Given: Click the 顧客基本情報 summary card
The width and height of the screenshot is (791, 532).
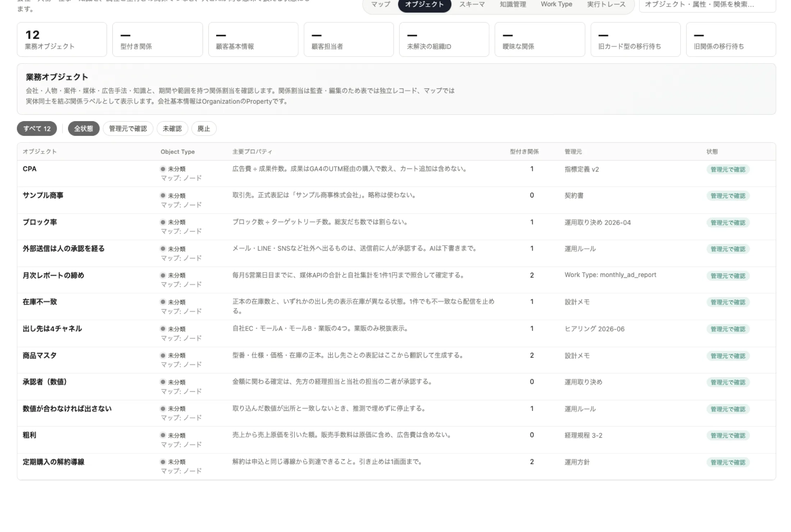Looking at the screenshot, I should click(253, 40).
